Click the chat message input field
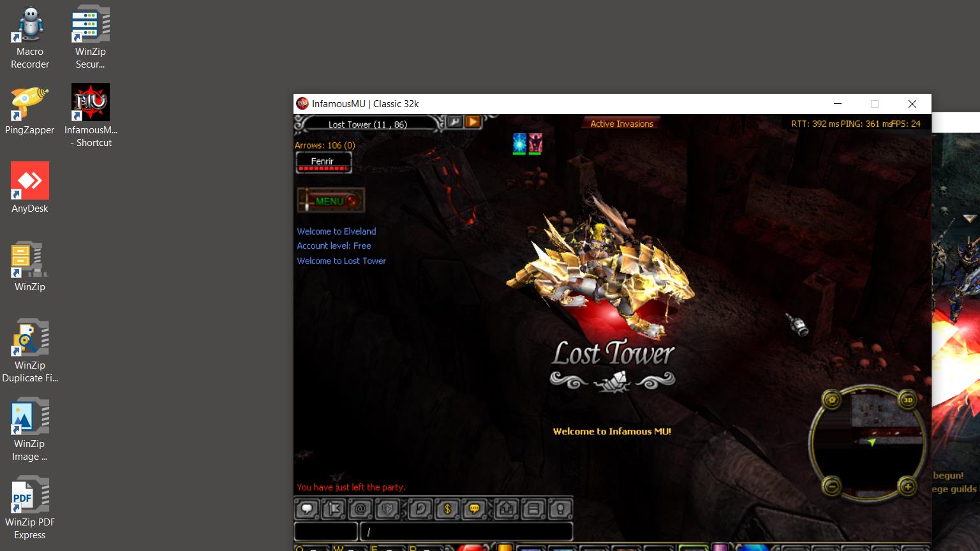 (x=466, y=531)
